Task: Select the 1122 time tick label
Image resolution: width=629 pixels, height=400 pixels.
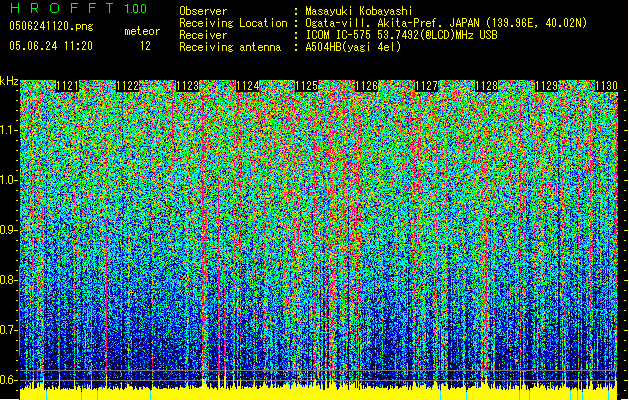Action: click(128, 87)
